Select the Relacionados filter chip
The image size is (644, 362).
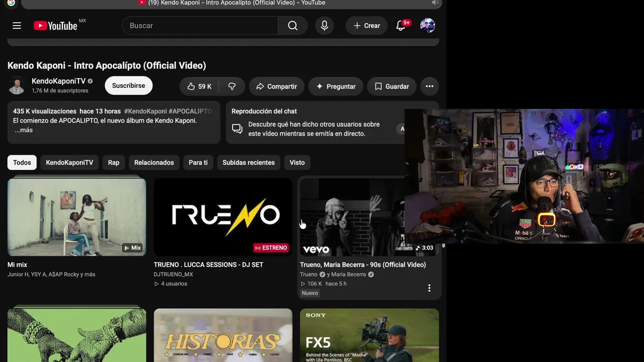coord(154,162)
